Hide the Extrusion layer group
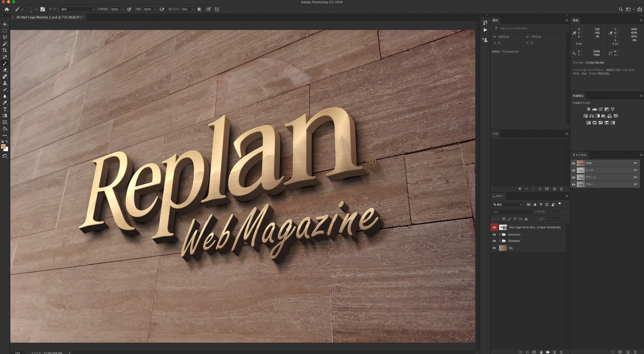 pos(494,234)
